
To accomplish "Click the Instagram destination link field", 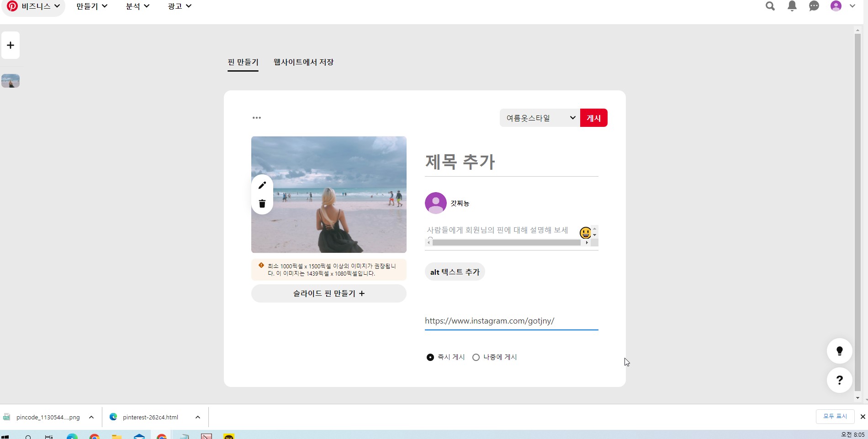I will pos(512,321).
